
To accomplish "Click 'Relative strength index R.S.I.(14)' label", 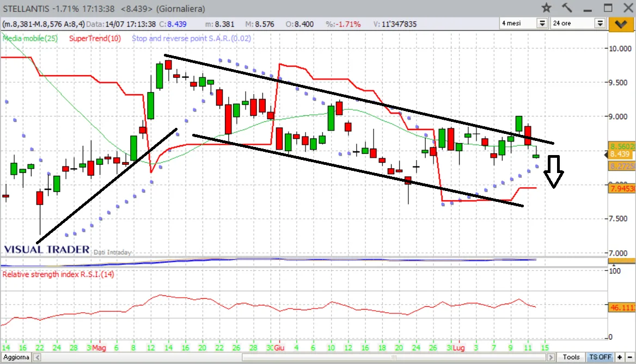I will [x=58, y=274].
